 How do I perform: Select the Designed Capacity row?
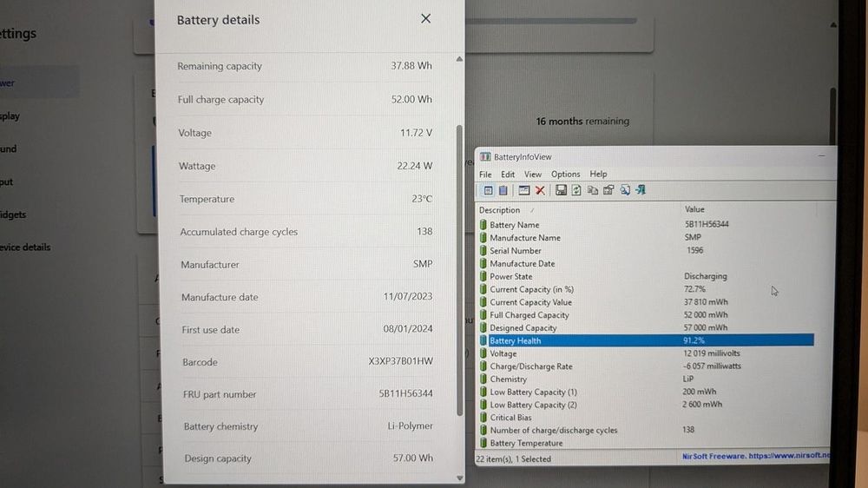[646, 327]
